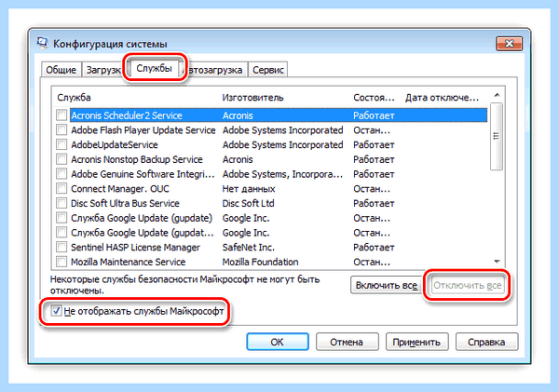Viewport: 559px width, 392px height.
Task: Sort by the Изготовитель column header
Action: [252, 98]
